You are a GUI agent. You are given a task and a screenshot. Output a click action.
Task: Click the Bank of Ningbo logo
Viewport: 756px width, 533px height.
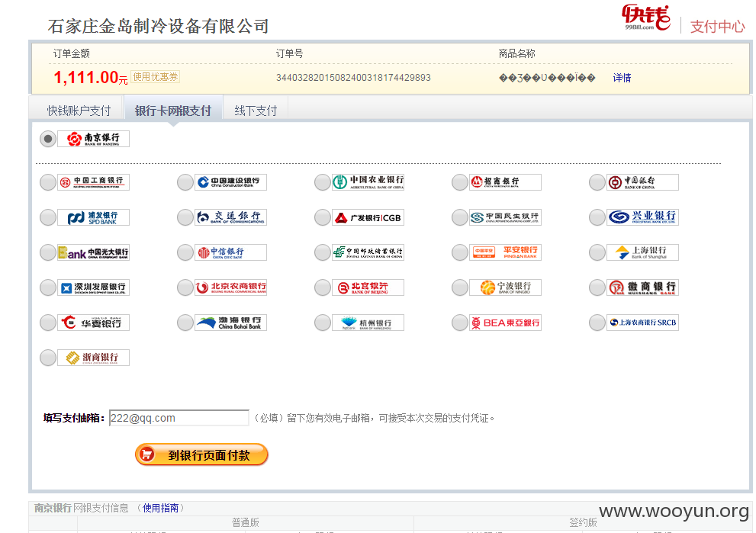point(505,287)
